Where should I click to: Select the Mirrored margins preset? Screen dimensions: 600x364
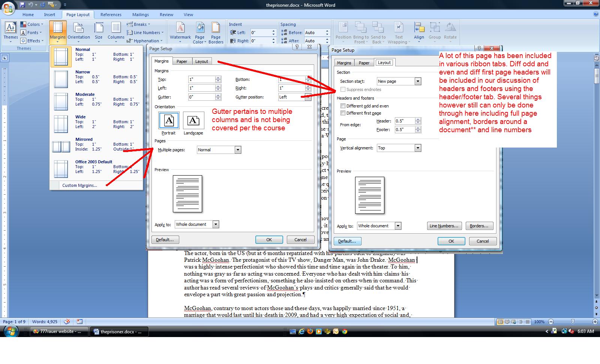97,147
